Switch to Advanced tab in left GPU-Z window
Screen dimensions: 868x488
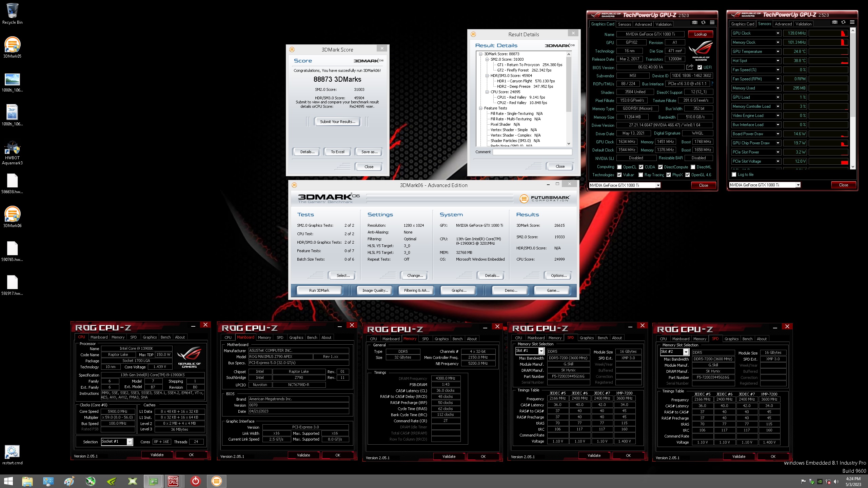point(643,24)
